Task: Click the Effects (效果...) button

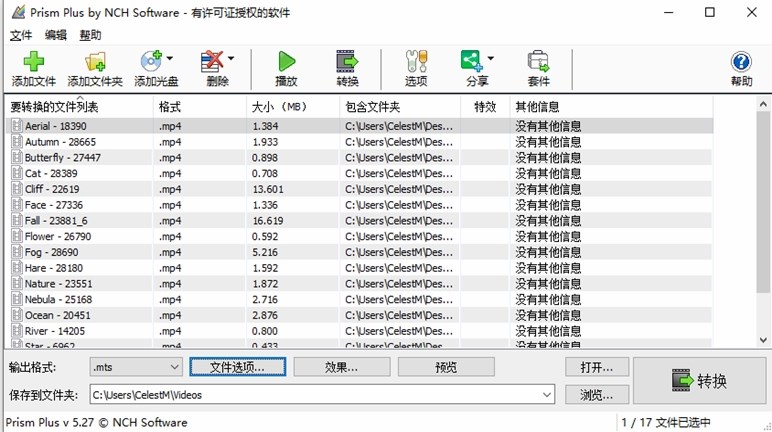Action: 342,367
